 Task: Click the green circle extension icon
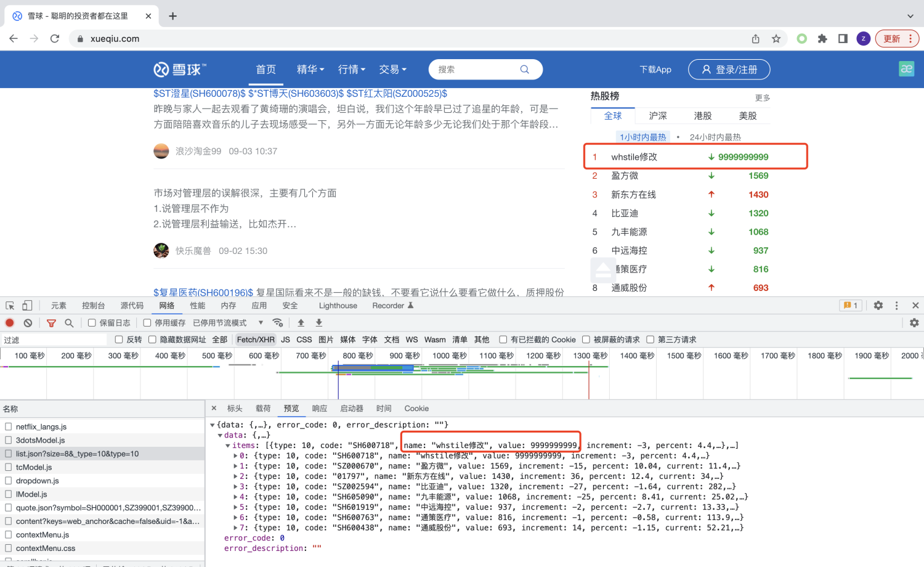tap(801, 39)
